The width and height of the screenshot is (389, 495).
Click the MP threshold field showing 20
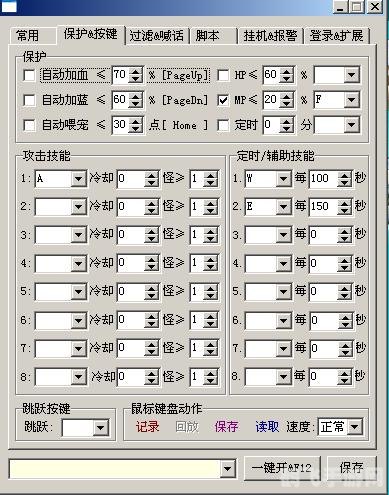tap(271, 100)
